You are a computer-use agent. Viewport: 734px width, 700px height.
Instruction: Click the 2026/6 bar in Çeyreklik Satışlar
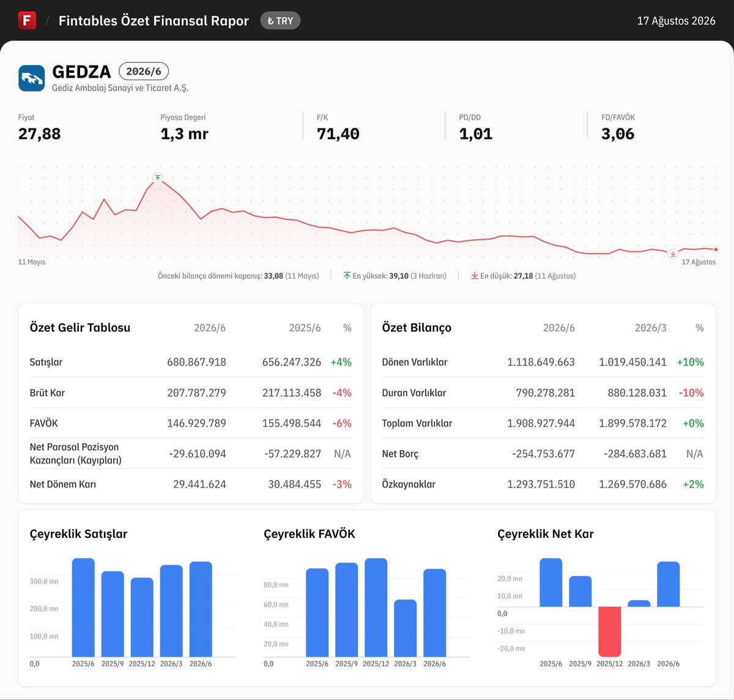[201, 610]
